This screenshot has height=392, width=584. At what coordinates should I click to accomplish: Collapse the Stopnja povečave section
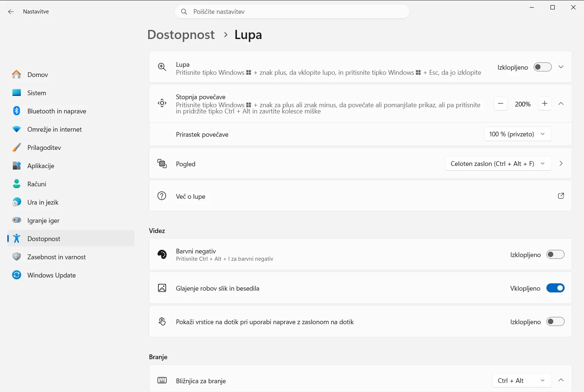(x=561, y=104)
